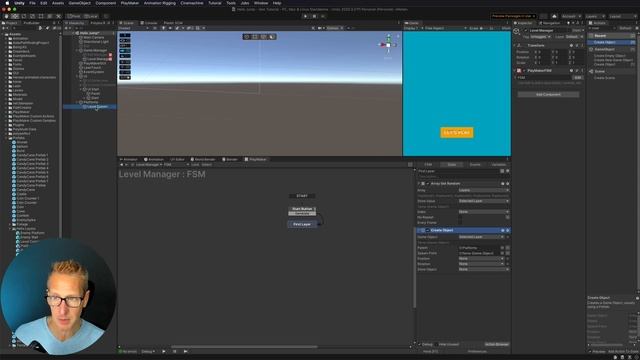
Task: Open the Display 1 dropdown in Game view
Action: tap(412, 28)
